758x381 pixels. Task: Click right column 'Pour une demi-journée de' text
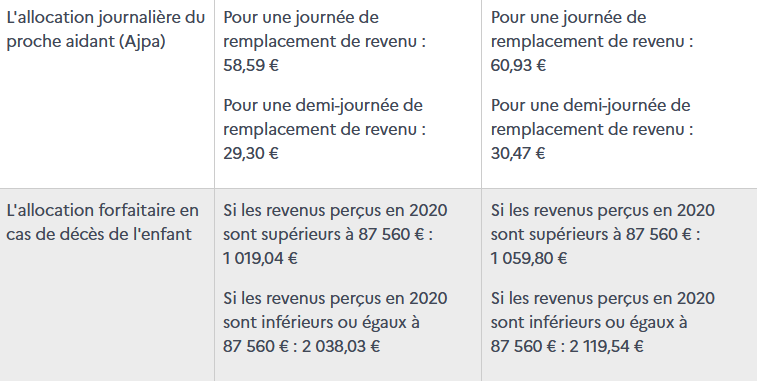point(591,106)
